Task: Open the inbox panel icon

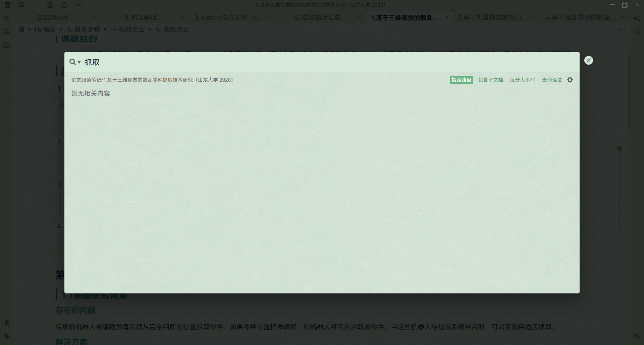Action: [x=7, y=45]
